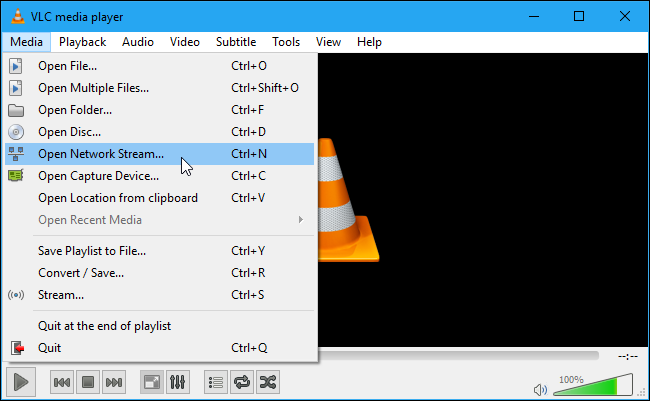Open the Video menu

pos(184,42)
